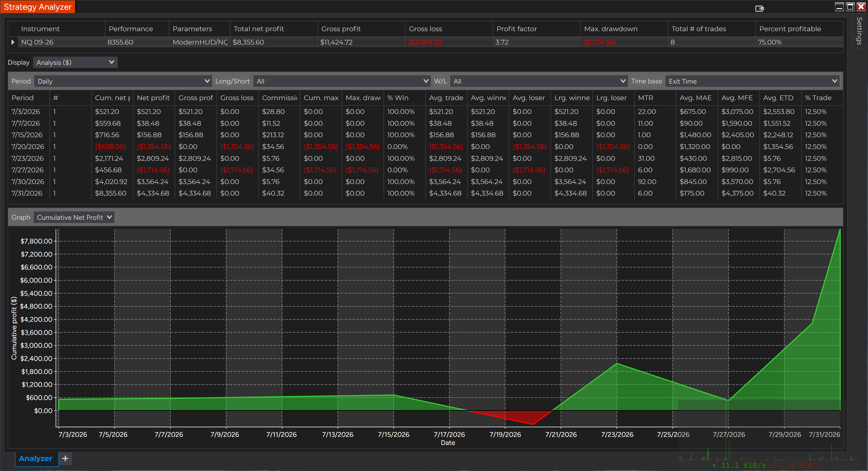Add a new tab with plus button
This screenshot has width=868, height=471.
[65, 459]
